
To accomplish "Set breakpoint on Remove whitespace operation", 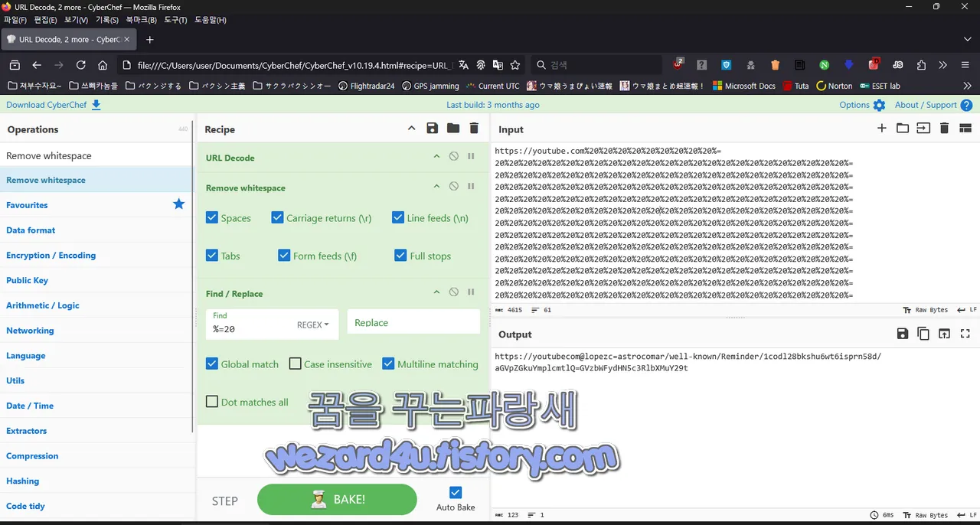I will point(471,186).
